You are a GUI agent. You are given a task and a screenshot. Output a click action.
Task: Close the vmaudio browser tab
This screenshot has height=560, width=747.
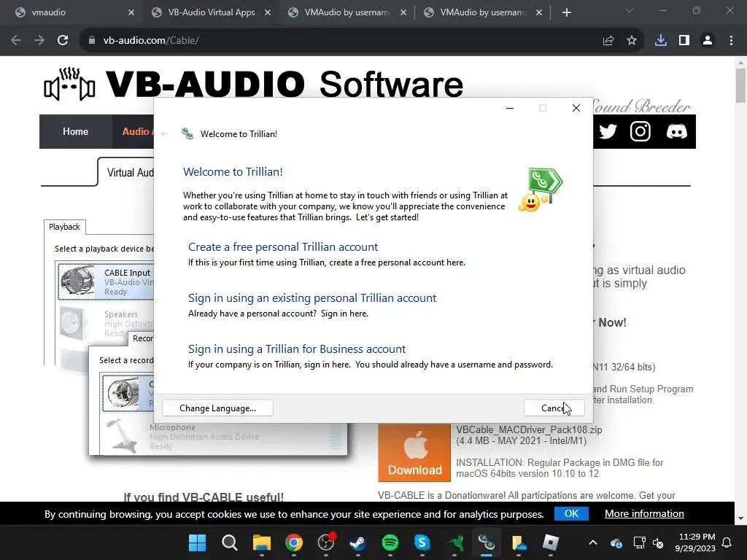click(131, 12)
